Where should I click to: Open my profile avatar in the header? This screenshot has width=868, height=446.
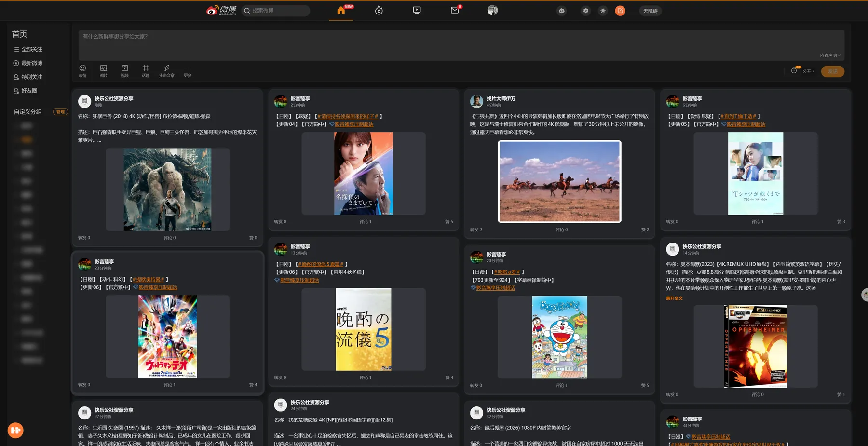[x=492, y=10]
